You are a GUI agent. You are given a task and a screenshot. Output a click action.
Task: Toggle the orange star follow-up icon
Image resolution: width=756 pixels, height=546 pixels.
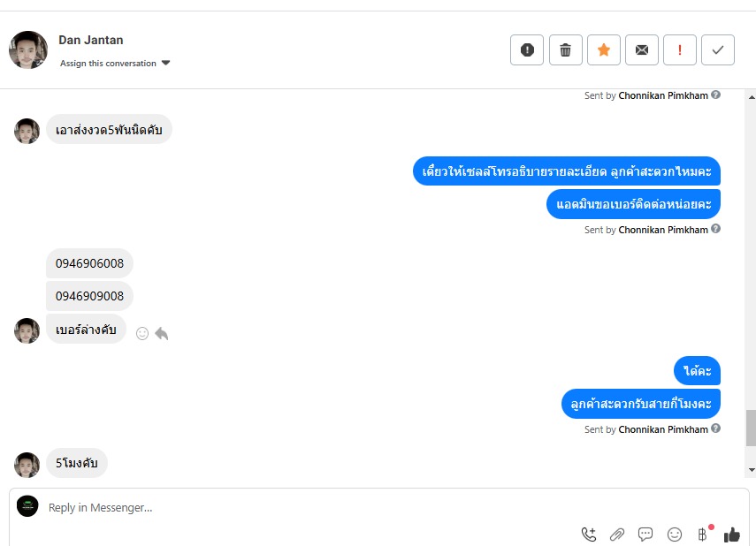tap(604, 49)
